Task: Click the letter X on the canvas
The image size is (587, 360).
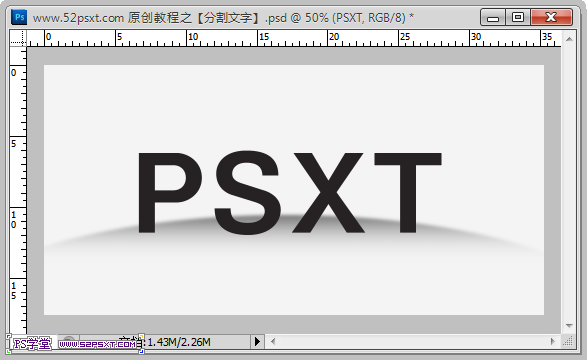Action: tap(328, 192)
